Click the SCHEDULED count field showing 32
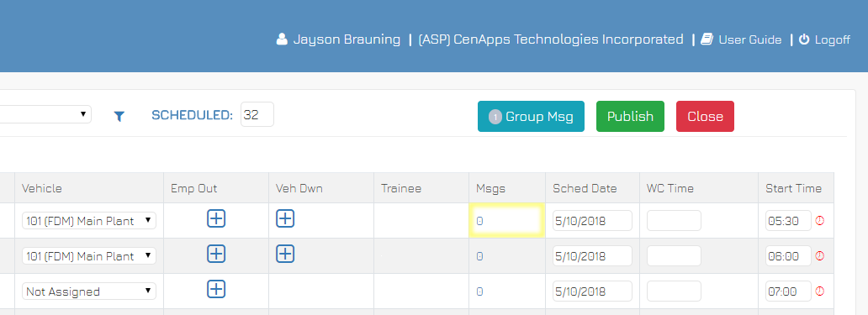The width and height of the screenshot is (868, 315). coord(257,114)
